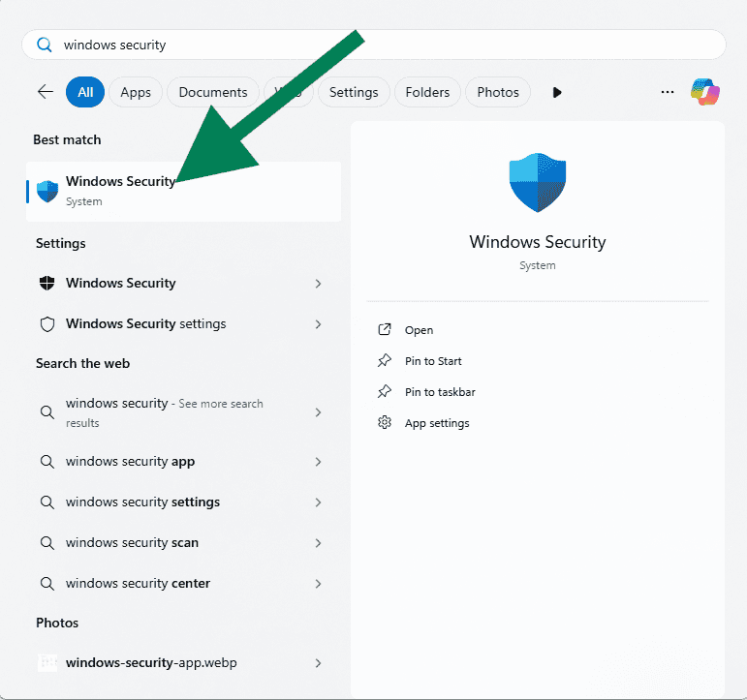The image size is (747, 700).
Task: Open App settings
Action: click(x=437, y=423)
